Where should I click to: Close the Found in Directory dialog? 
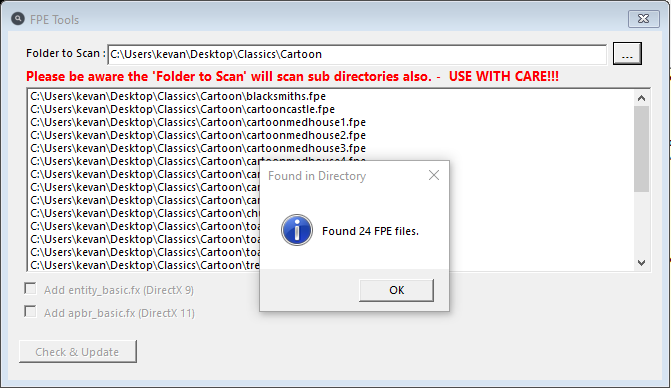pos(434,175)
